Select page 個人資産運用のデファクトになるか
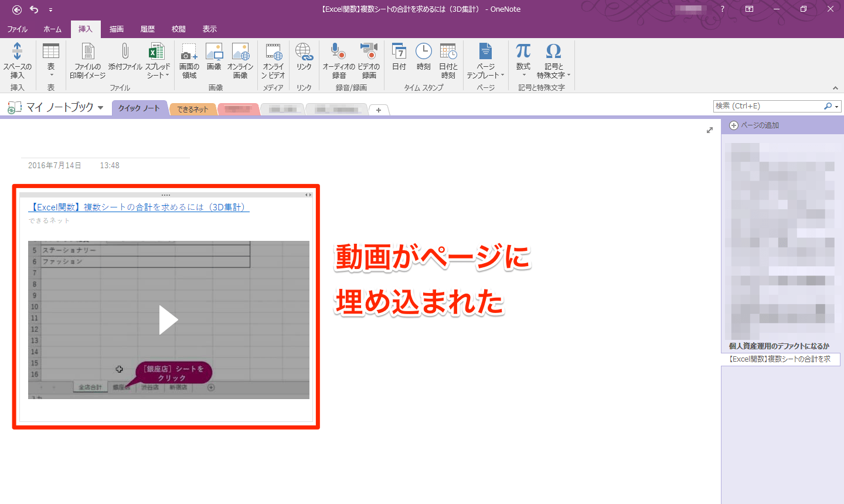This screenshot has height=504, width=844. (x=780, y=346)
